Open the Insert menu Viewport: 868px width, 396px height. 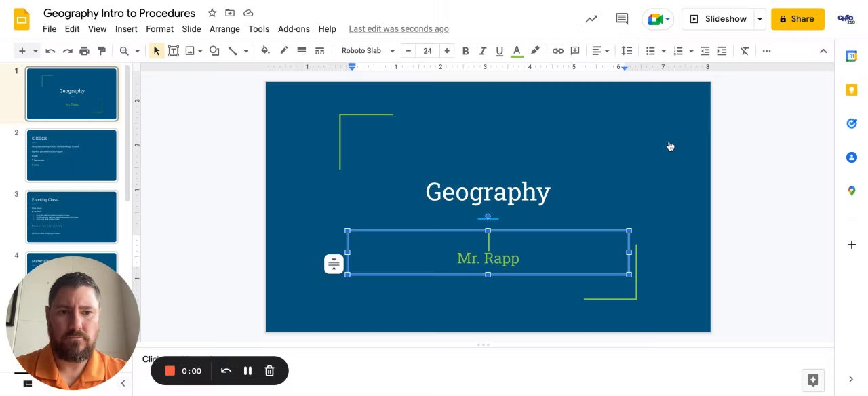click(126, 29)
